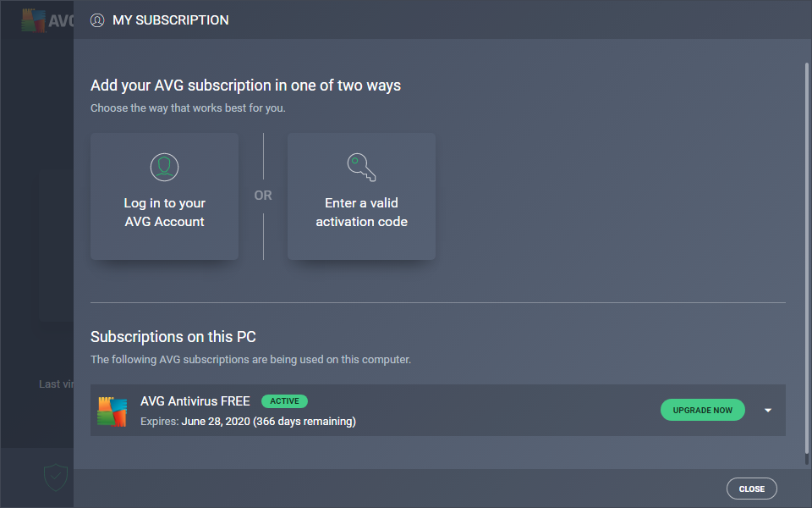Screen dimensions: 812x508
Task: Click the person icon beside MY SUBSCRIPTION
Action: pyautogui.click(x=97, y=19)
